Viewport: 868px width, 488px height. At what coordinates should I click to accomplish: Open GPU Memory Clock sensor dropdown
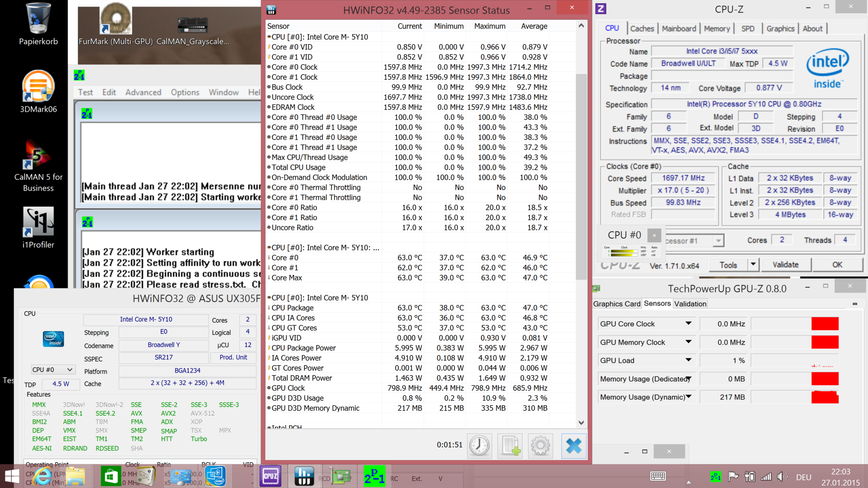click(688, 342)
